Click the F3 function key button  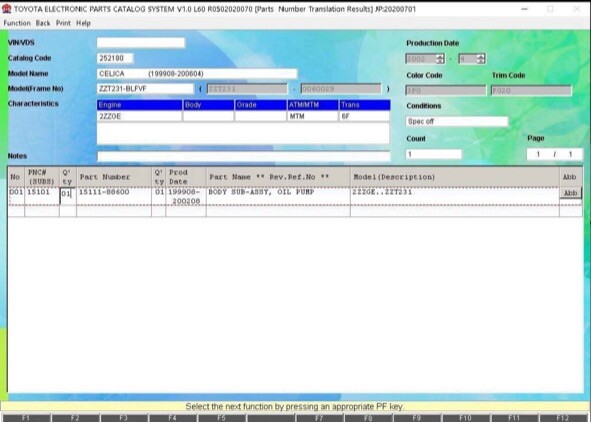124,418
